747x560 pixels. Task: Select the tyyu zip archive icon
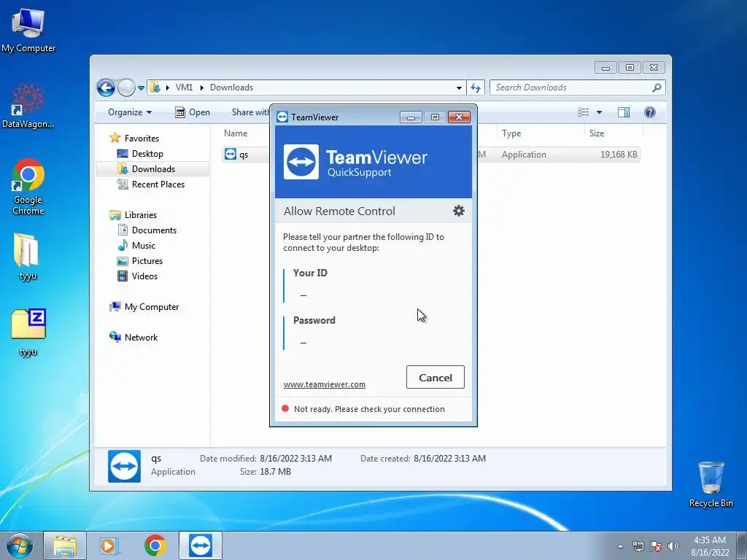pos(28,333)
